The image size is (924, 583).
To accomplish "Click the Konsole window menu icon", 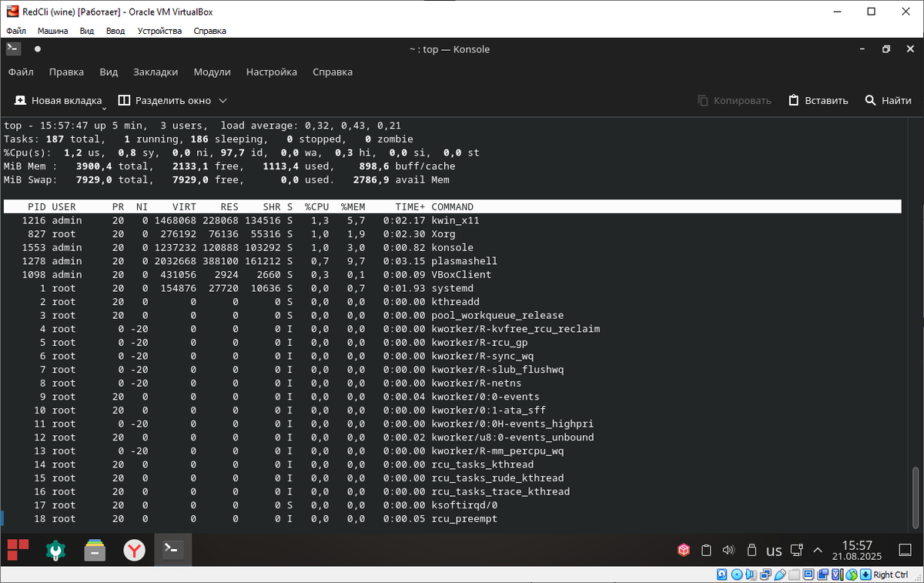I will pyautogui.click(x=13, y=49).
